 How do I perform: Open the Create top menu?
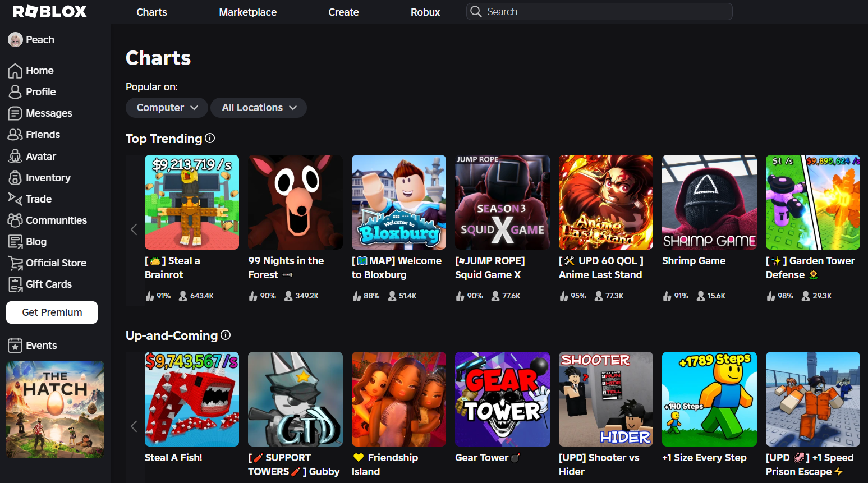point(343,12)
